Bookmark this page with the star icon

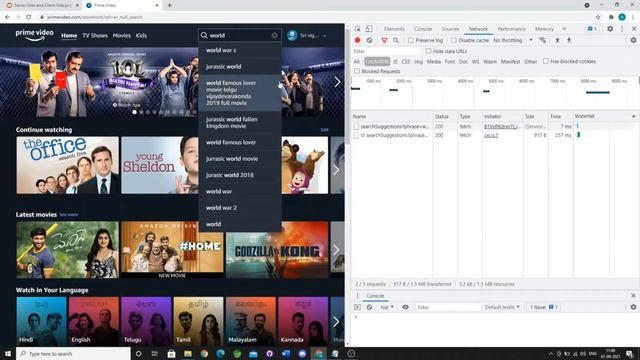click(598, 17)
